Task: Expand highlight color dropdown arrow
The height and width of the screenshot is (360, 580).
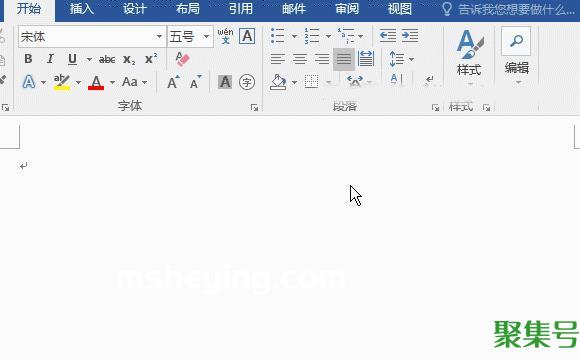Action: click(x=78, y=82)
